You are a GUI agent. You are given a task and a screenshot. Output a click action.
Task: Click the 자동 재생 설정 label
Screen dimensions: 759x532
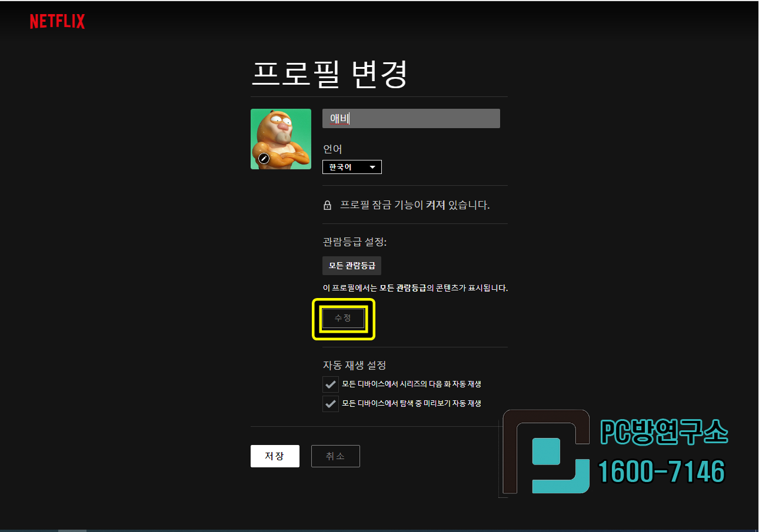click(x=354, y=365)
